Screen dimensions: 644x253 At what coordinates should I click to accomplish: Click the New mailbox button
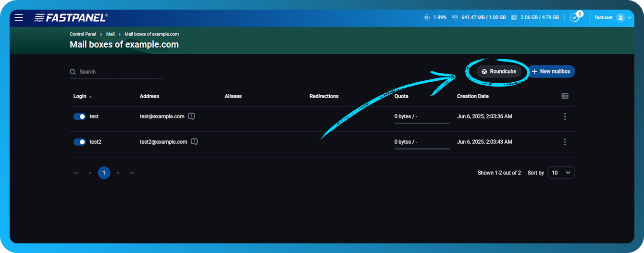[551, 72]
